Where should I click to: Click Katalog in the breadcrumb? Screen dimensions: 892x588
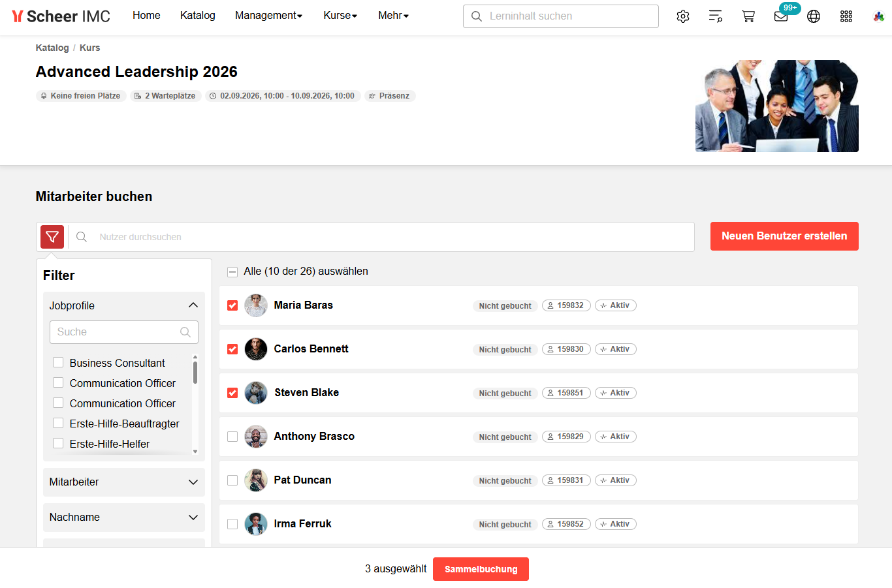(52, 48)
